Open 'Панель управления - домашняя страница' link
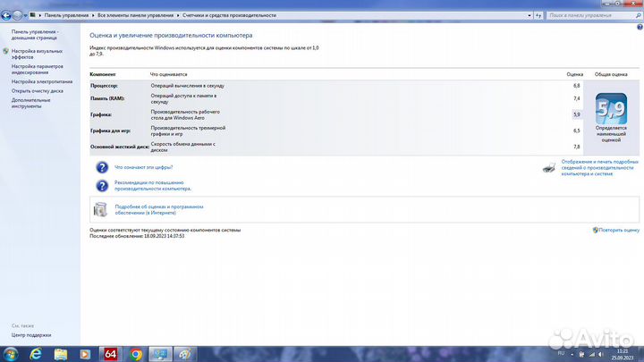The image size is (644, 362). 35,35
